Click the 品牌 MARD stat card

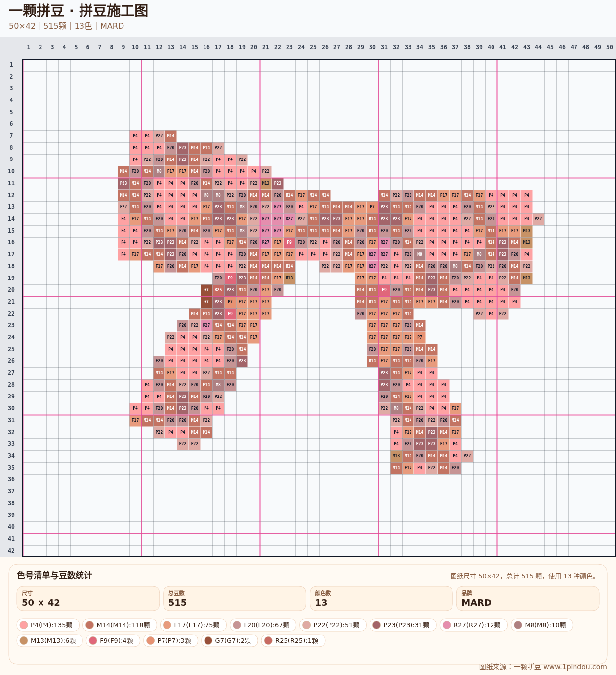[528, 598]
